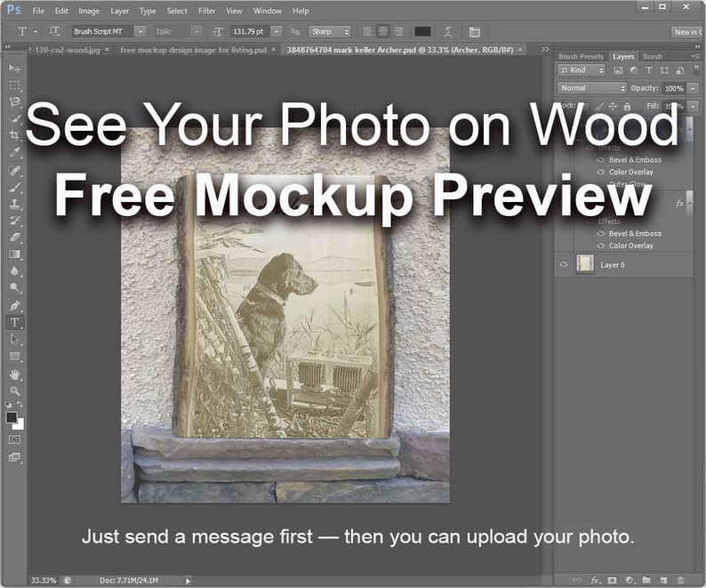Toggle Quick Mask mode
This screenshot has width=706, height=588.
point(14,439)
